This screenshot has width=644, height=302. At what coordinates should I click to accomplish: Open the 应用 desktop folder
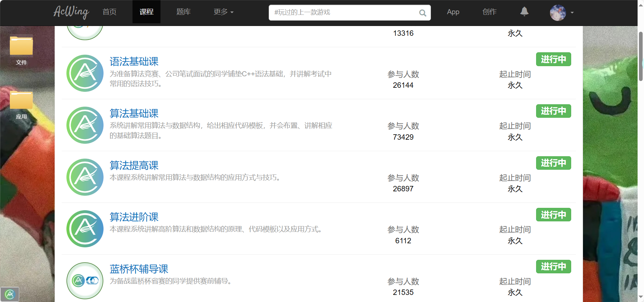(x=21, y=105)
